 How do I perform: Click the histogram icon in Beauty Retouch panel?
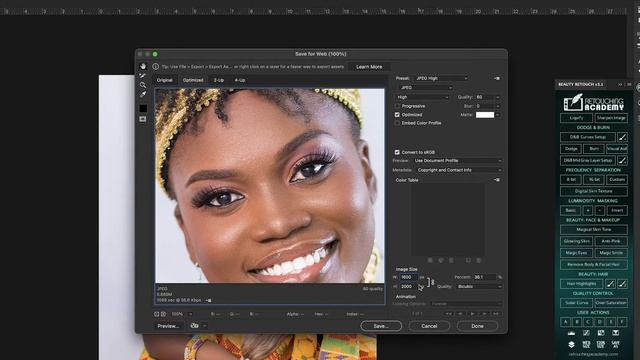point(571,333)
